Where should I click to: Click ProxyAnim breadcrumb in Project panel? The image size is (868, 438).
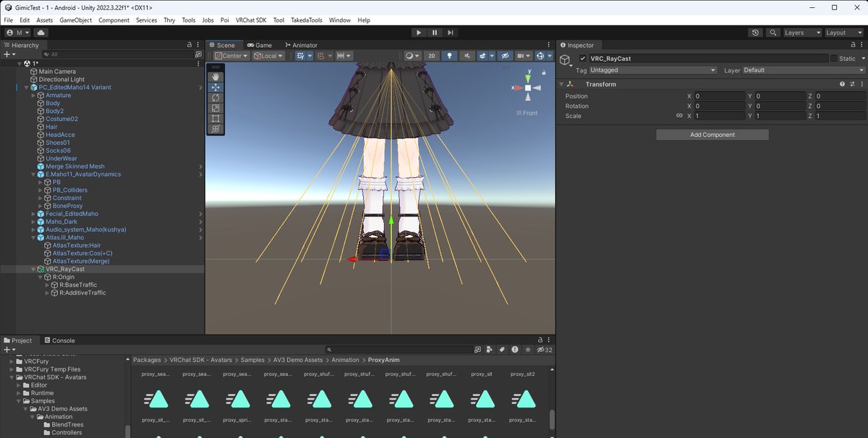tap(384, 360)
